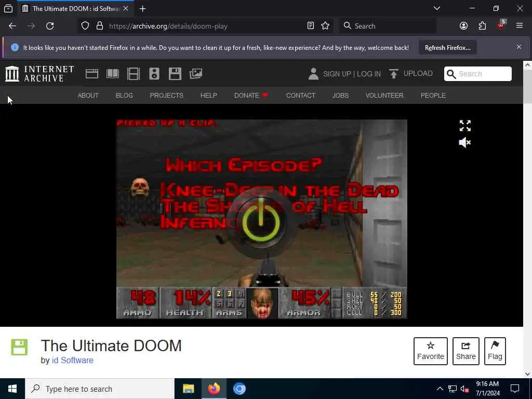Viewport: 532px width, 399px height.
Task: Open the CONTACT menu item
Action: 301,96
